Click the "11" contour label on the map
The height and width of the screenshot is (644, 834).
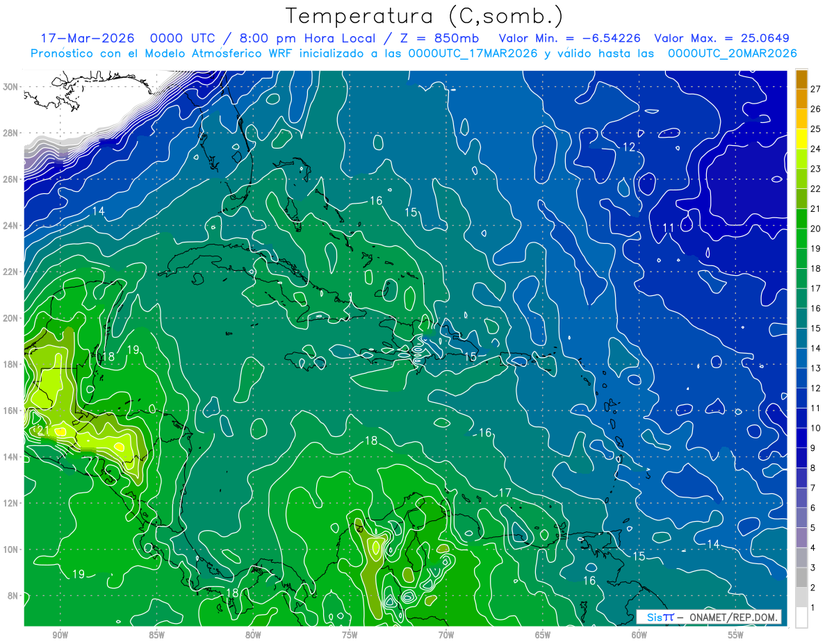(669, 227)
